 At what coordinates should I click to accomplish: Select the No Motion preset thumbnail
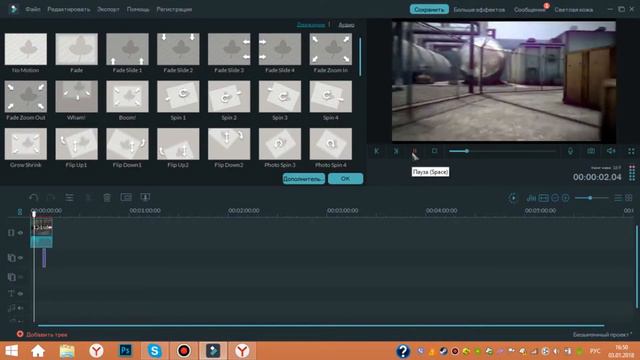[x=26, y=49]
